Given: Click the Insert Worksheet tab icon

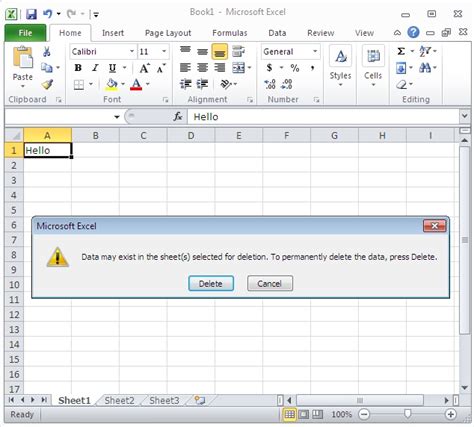Looking at the screenshot, I should click(200, 400).
